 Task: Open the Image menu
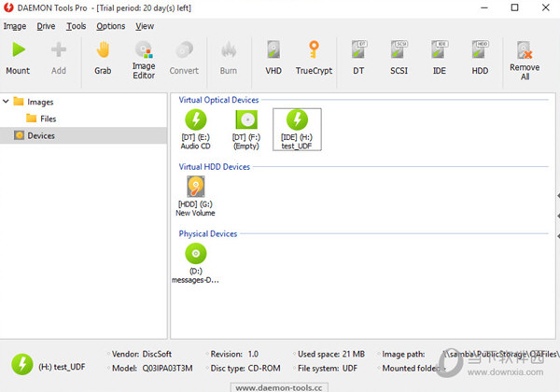(15, 26)
